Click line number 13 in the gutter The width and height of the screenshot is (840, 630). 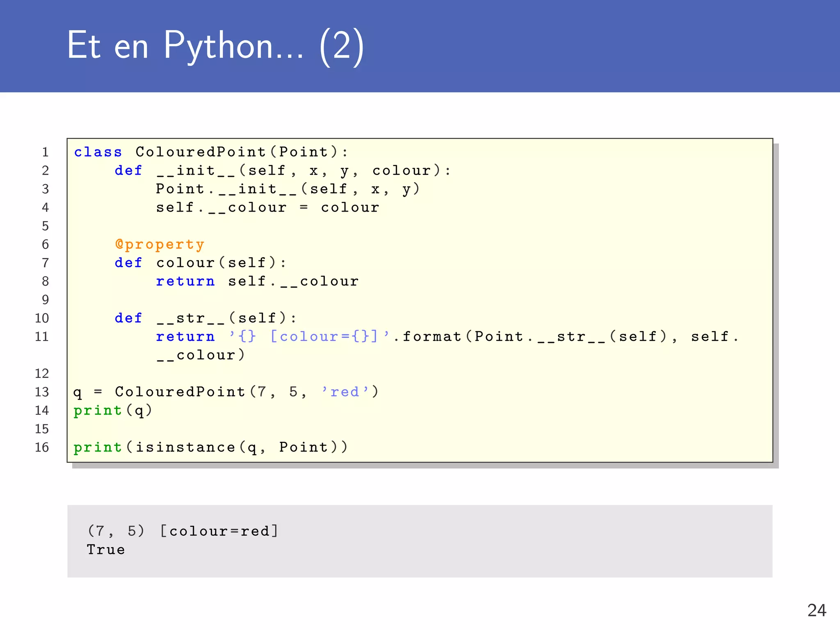42,392
